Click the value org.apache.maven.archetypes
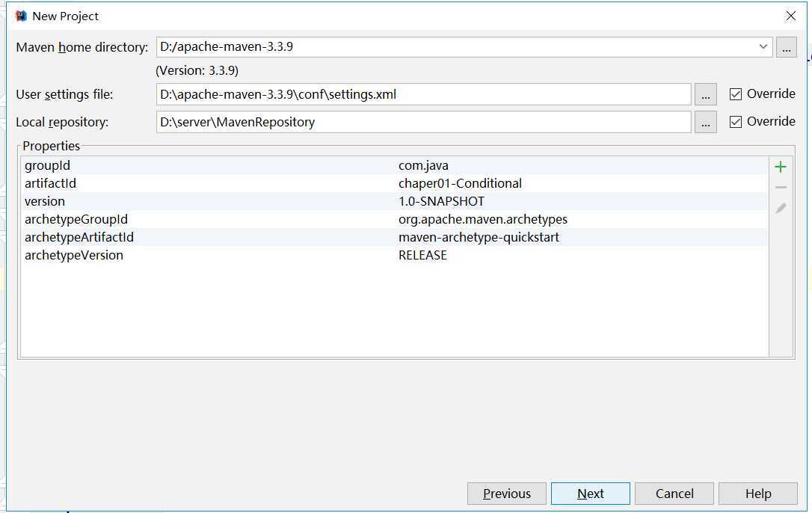The image size is (812, 513). [483, 220]
